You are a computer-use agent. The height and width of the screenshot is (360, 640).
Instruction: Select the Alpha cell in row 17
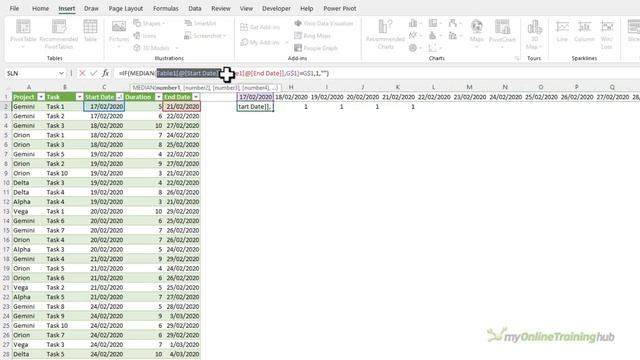(29, 249)
